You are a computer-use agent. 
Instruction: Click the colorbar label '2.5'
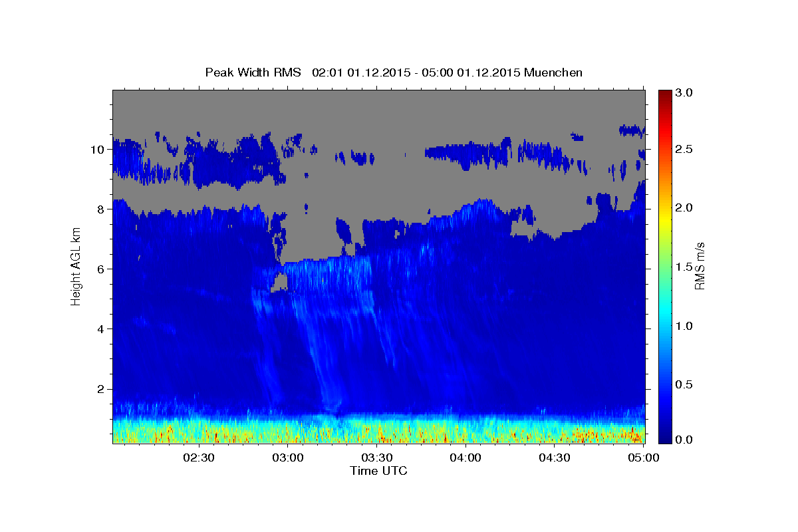pos(684,149)
